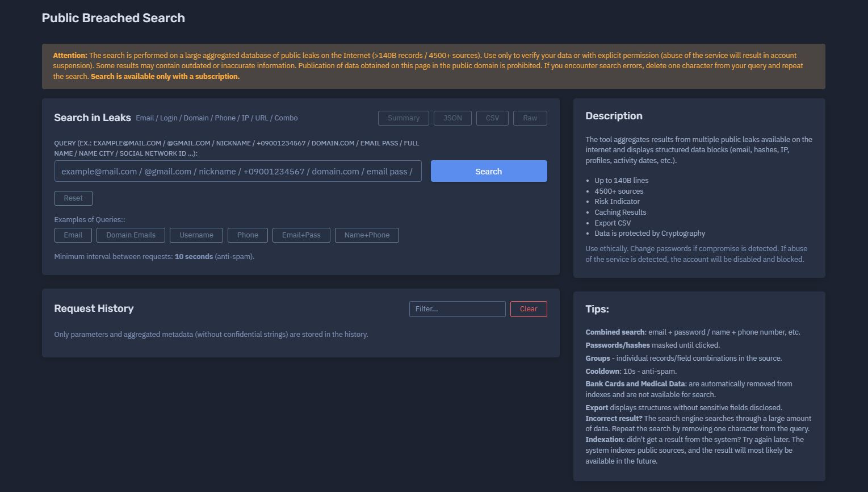Switch output format to Summary
Viewport: 868px width, 492px height.
point(403,118)
